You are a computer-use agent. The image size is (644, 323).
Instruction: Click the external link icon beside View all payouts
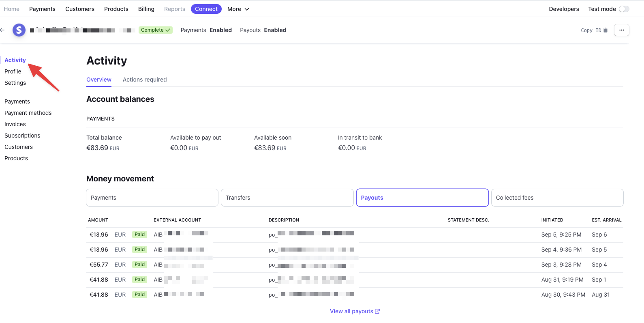377,311
